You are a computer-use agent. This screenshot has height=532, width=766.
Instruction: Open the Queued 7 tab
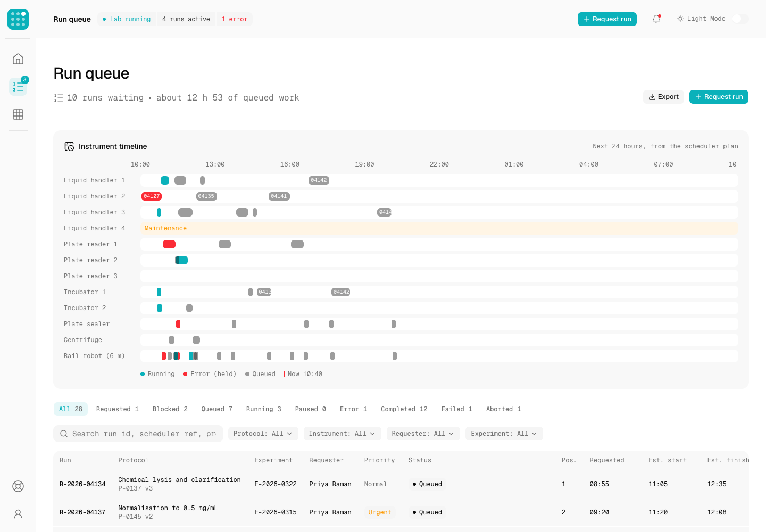(217, 409)
